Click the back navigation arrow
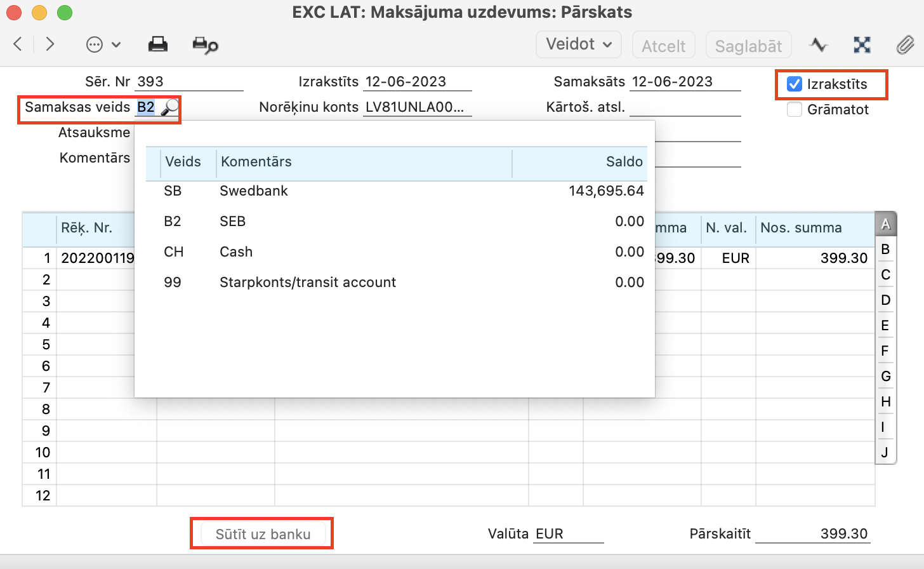Viewport: 924px width, 569px height. click(18, 44)
